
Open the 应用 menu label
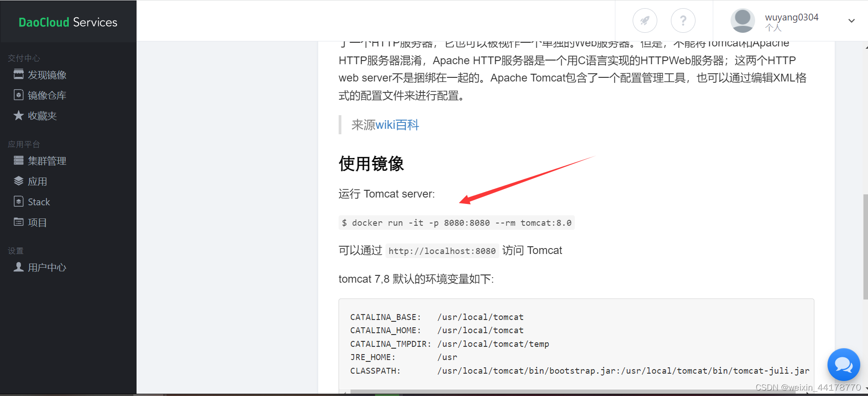point(37,181)
